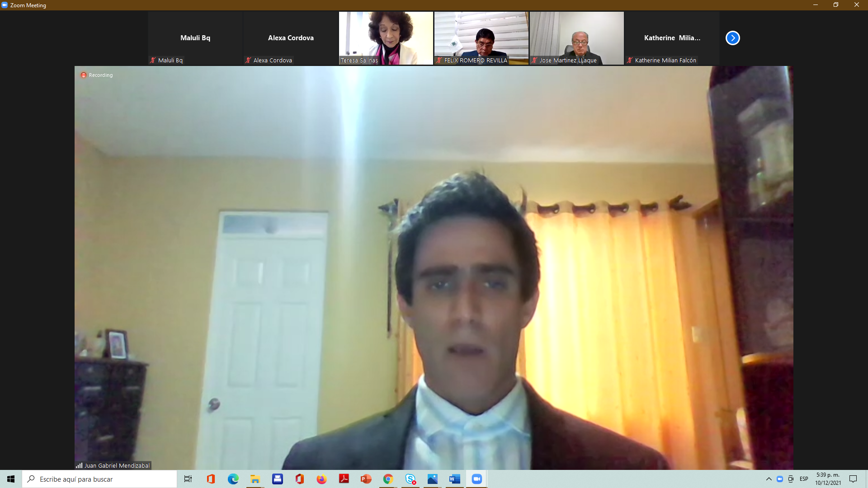The image size is (868, 488).
Task: Switch to PowerPoint on the taskbar
Action: click(366, 479)
